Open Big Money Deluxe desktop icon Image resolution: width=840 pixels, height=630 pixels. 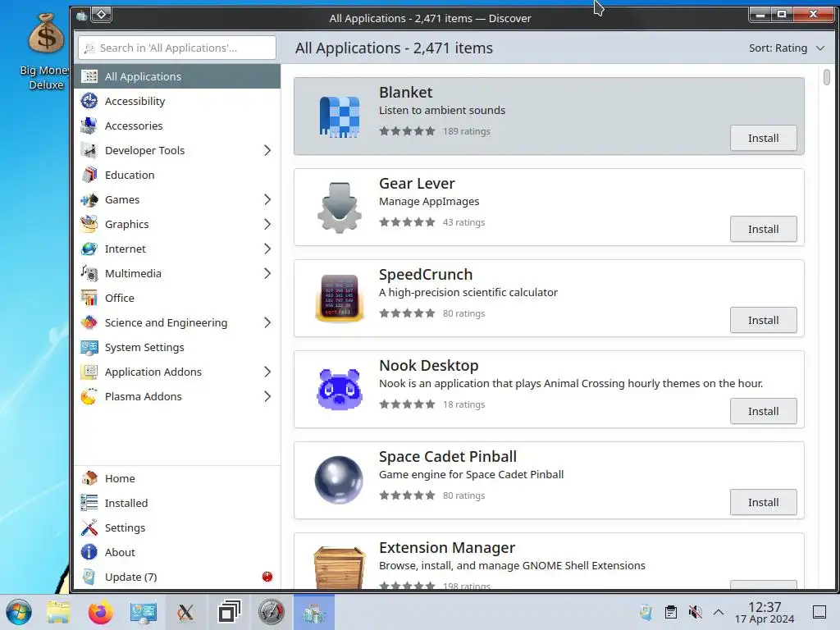tap(46, 52)
